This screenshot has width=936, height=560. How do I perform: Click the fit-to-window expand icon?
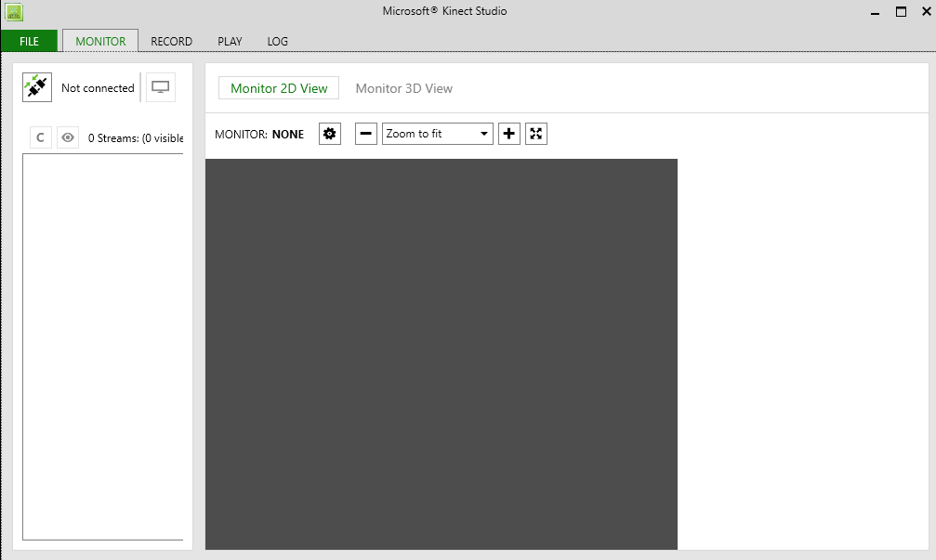click(535, 133)
